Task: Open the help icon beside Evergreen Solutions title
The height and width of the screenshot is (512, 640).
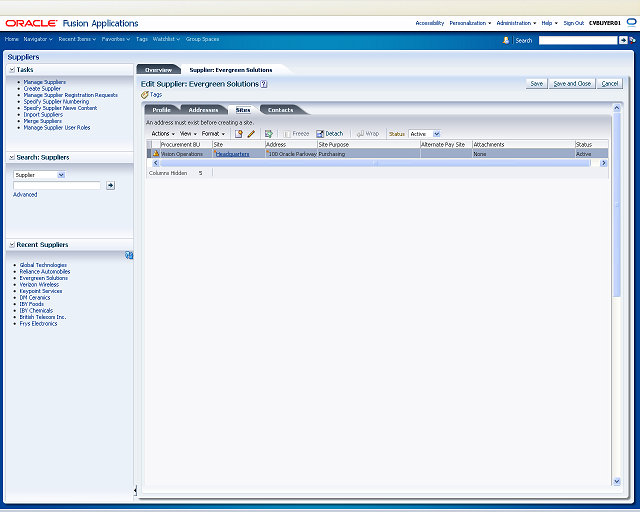Action: click(x=264, y=84)
